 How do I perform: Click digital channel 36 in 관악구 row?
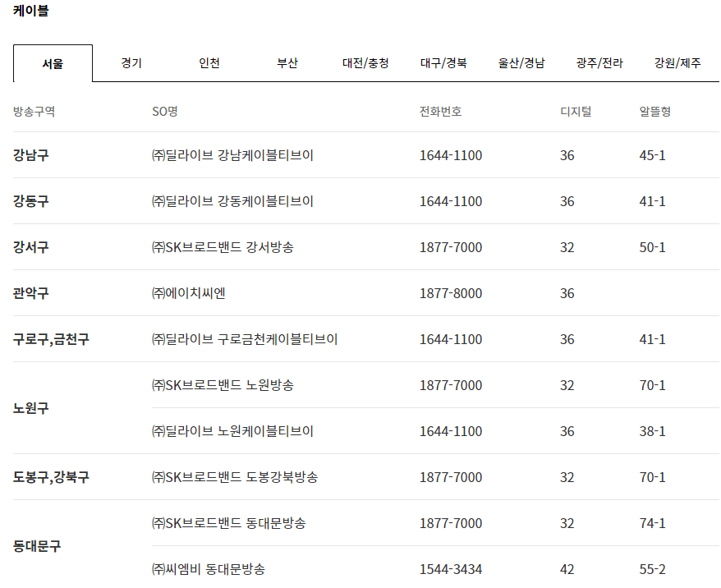(567, 293)
